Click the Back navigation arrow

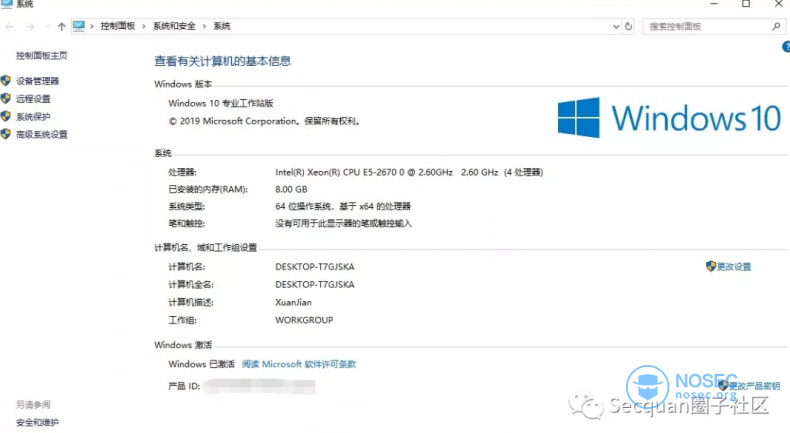(x=10, y=27)
